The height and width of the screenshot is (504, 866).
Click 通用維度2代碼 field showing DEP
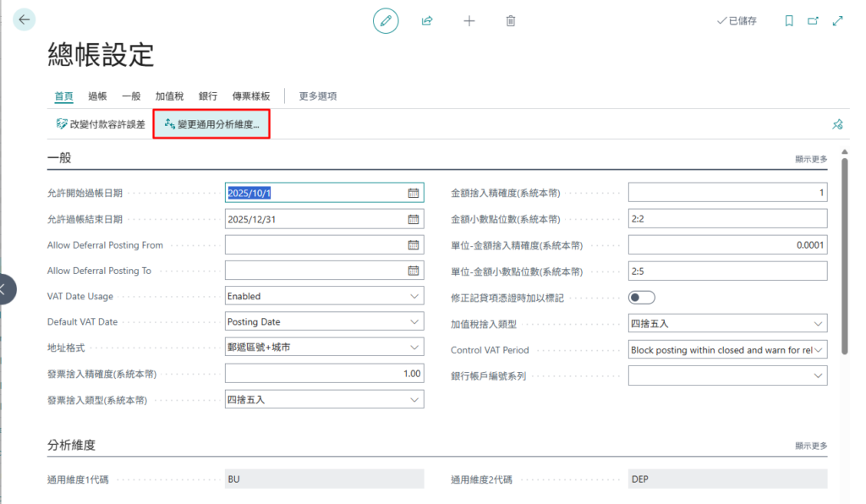[727, 479]
